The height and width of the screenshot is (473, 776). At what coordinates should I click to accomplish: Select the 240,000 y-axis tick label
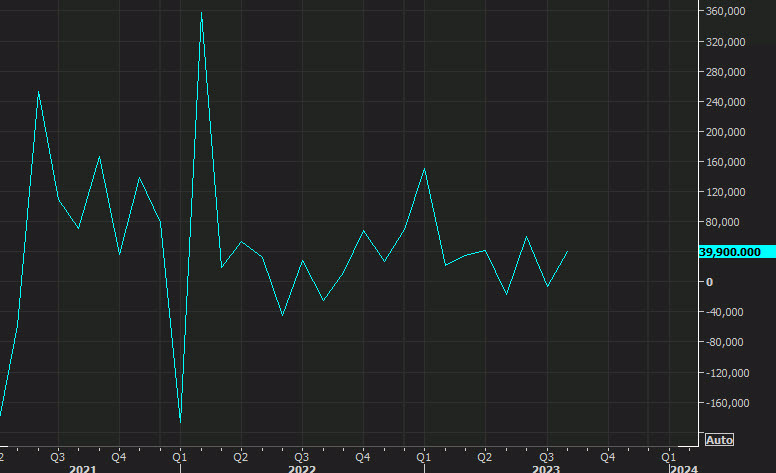tap(728, 102)
